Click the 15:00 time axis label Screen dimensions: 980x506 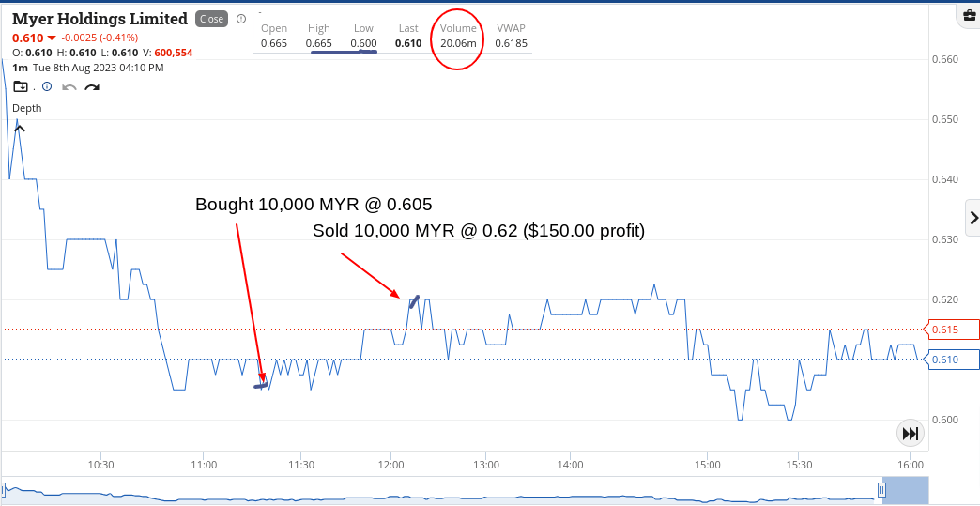707,465
